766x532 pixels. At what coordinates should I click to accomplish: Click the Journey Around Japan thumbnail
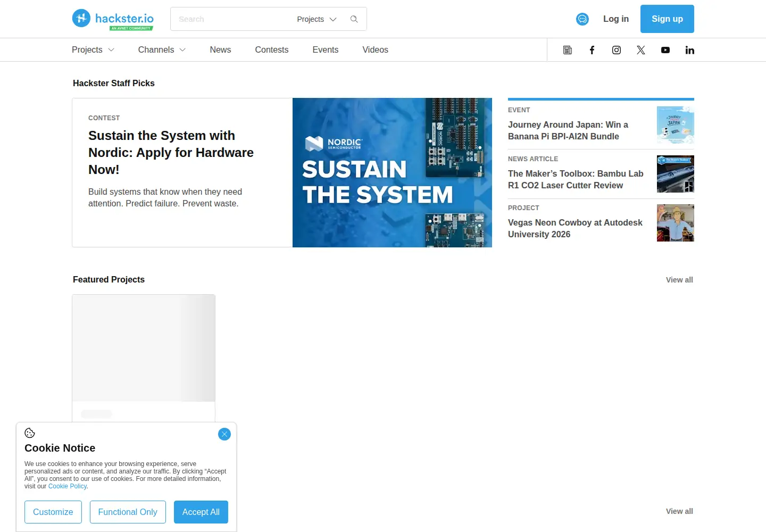click(676, 125)
